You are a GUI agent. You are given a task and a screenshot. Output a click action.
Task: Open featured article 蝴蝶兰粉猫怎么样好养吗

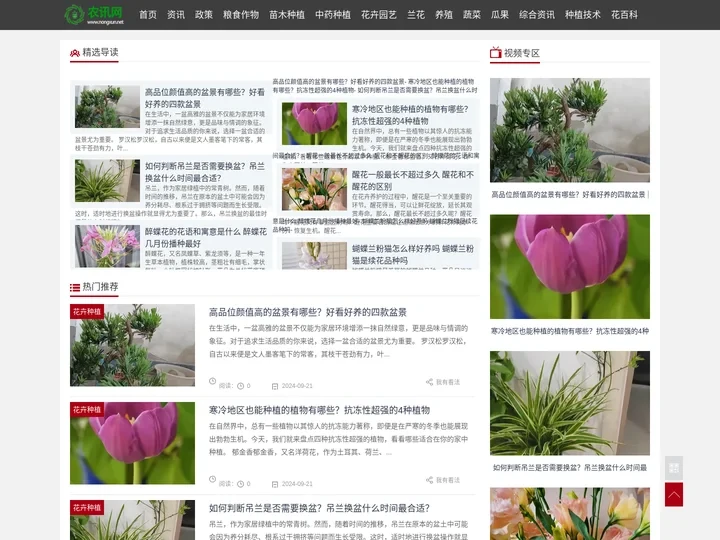413,254
